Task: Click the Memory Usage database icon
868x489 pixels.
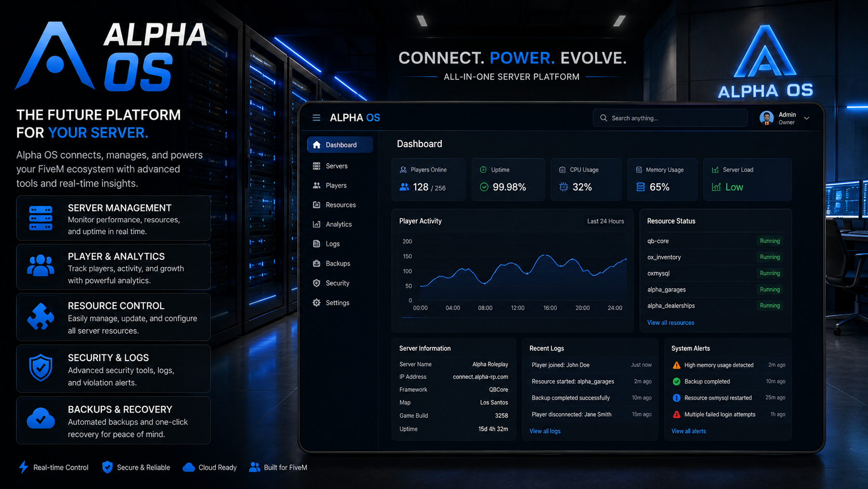Action: coord(641,187)
